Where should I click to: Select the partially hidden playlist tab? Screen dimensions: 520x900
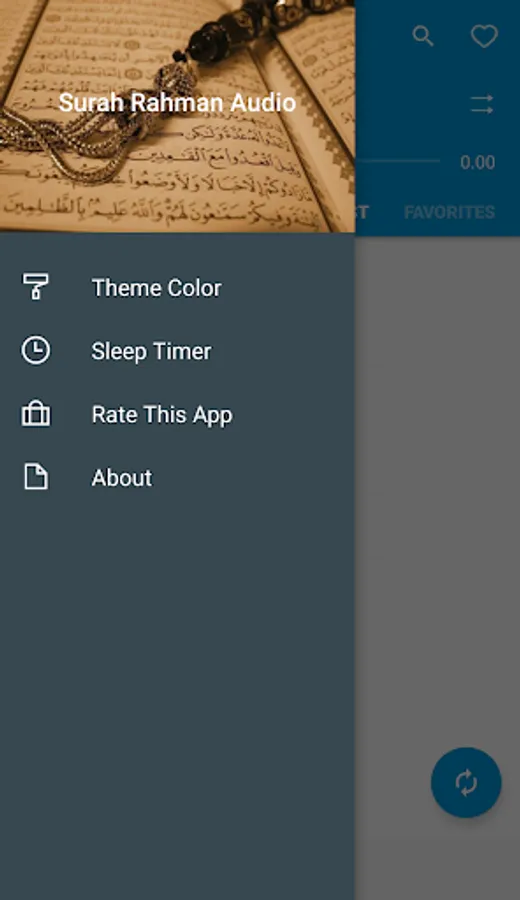(x=362, y=212)
